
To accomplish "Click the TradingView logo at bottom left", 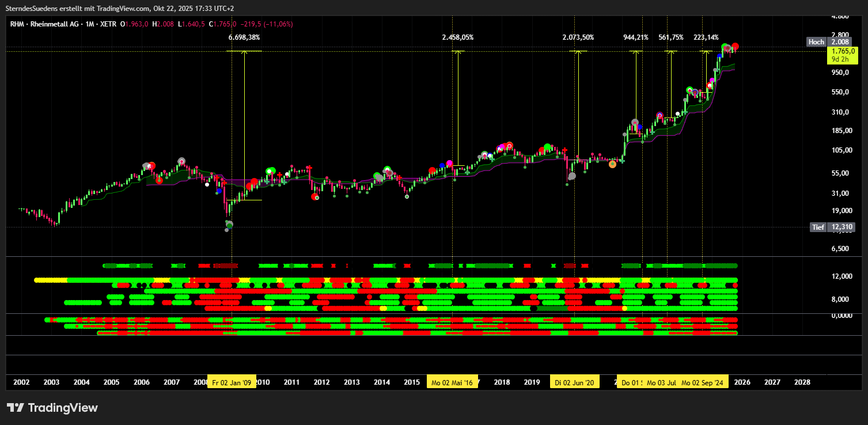I will click(x=52, y=408).
